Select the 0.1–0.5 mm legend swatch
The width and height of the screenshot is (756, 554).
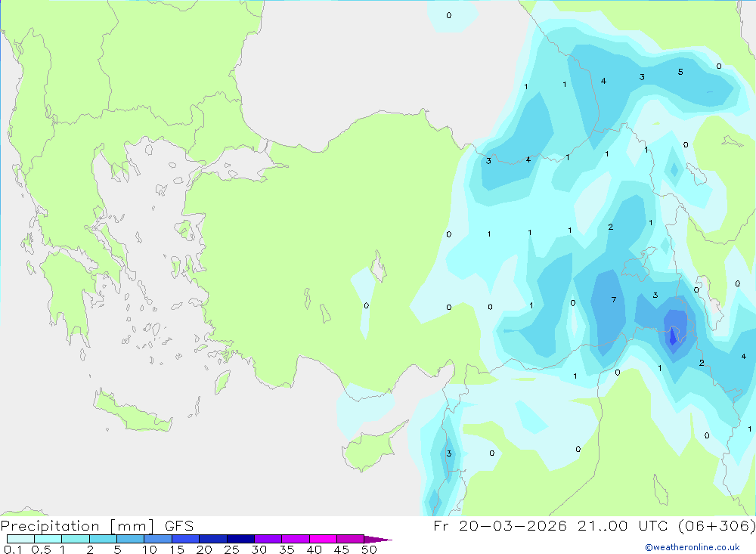click(x=20, y=539)
